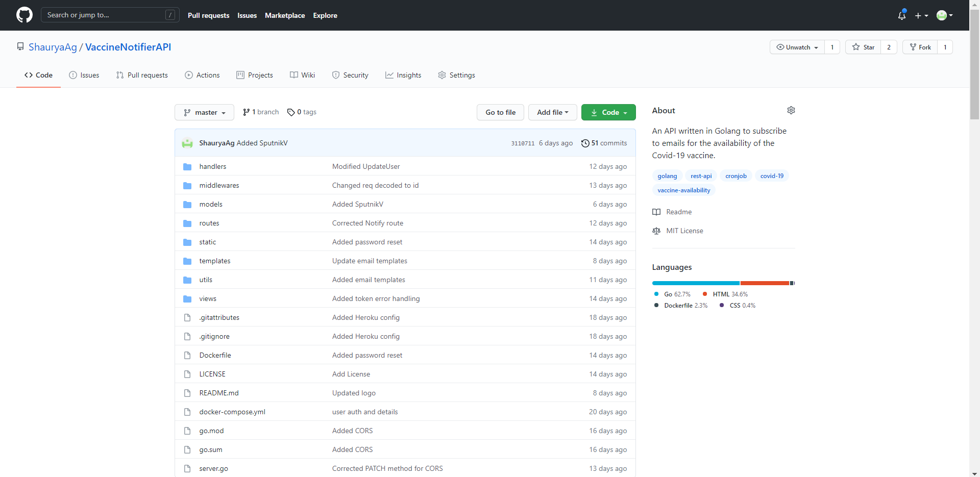This screenshot has height=477, width=980.
Task: Click the vaccine-availability topic tag
Action: click(x=683, y=190)
